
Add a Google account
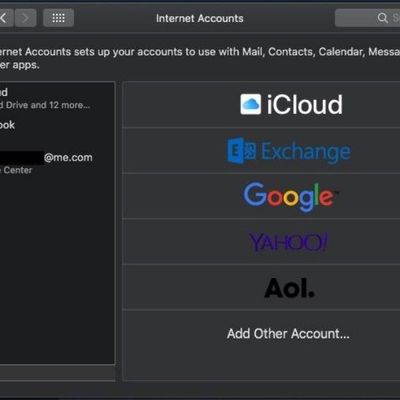(261, 196)
